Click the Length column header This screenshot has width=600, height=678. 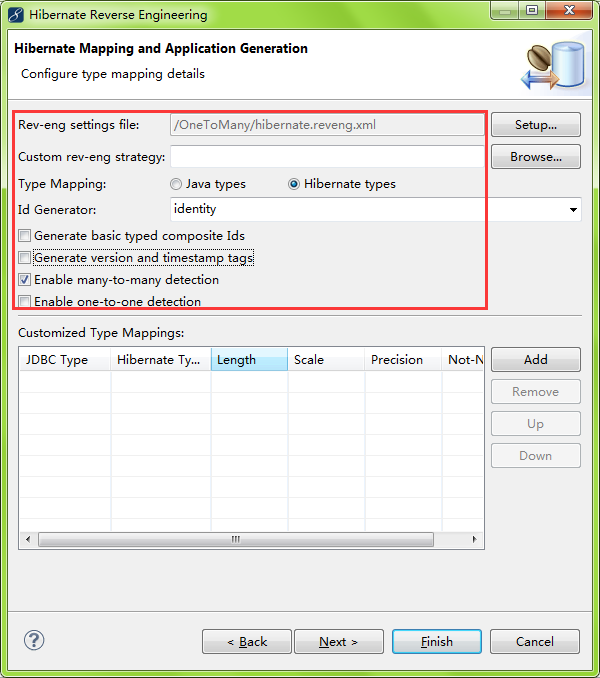click(x=249, y=360)
